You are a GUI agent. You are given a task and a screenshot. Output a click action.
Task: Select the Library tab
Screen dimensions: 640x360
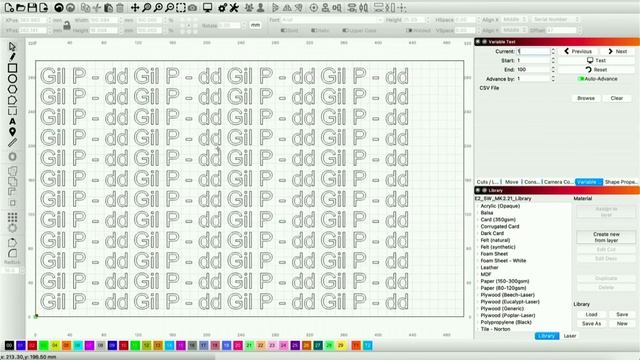coord(547,336)
